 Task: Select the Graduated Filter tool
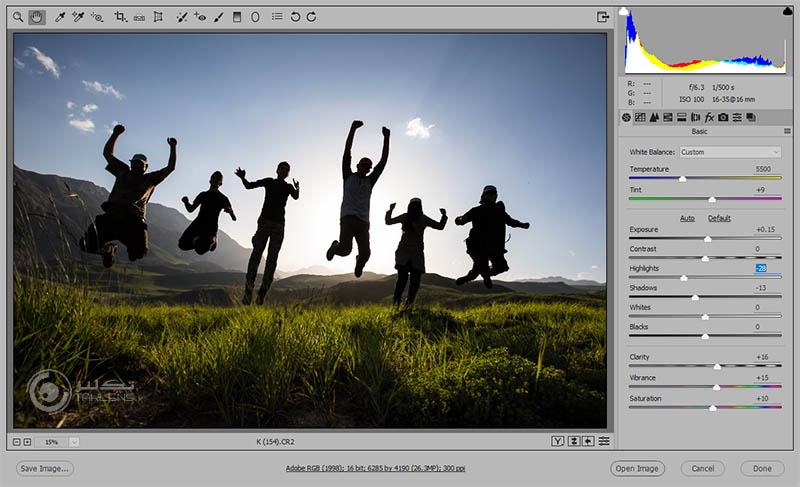click(237, 17)
